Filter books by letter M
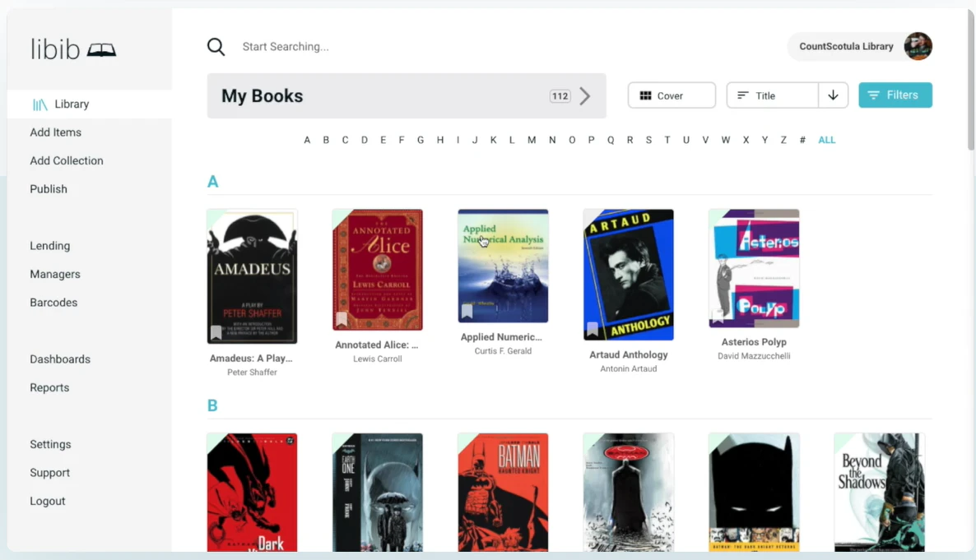Screen dimensions: 976x560 point(532,140)
